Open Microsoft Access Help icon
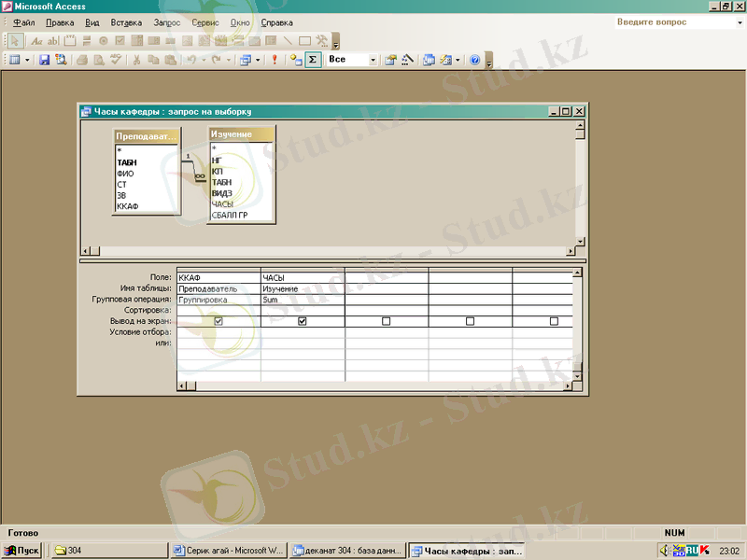Screen dimensions: 747x560 pyautogui.click(x=474, y=60)
